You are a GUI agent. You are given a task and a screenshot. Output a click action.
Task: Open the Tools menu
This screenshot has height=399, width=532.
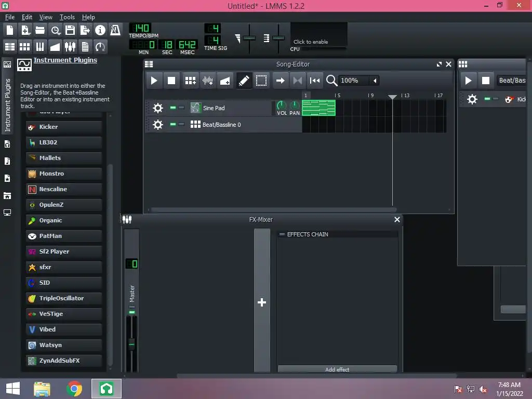tap(67, 17)
